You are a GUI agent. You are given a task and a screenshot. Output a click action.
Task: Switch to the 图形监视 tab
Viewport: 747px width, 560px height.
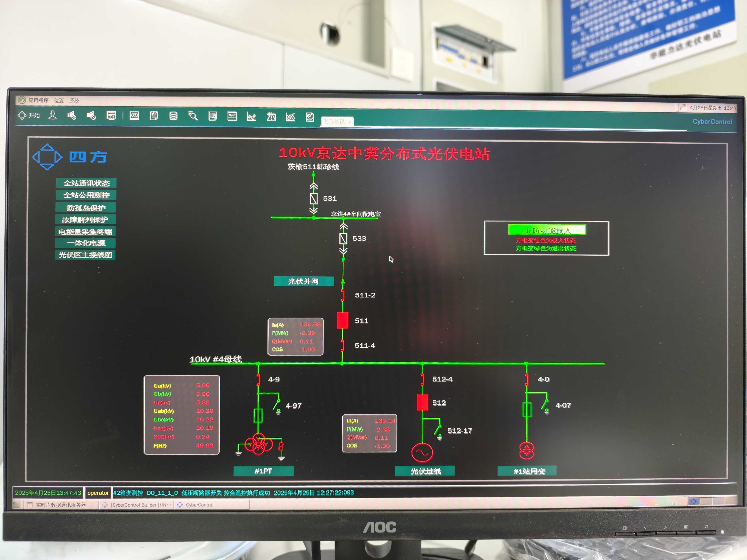(x=334, y=122)
